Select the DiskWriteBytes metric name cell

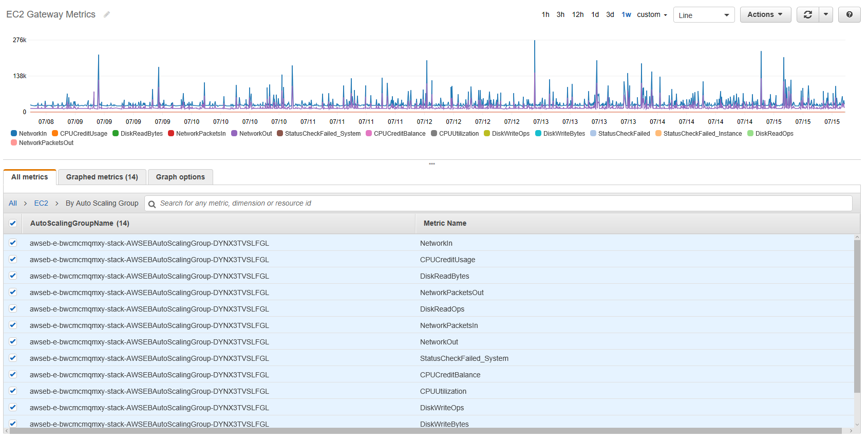[x=444, y=424]
